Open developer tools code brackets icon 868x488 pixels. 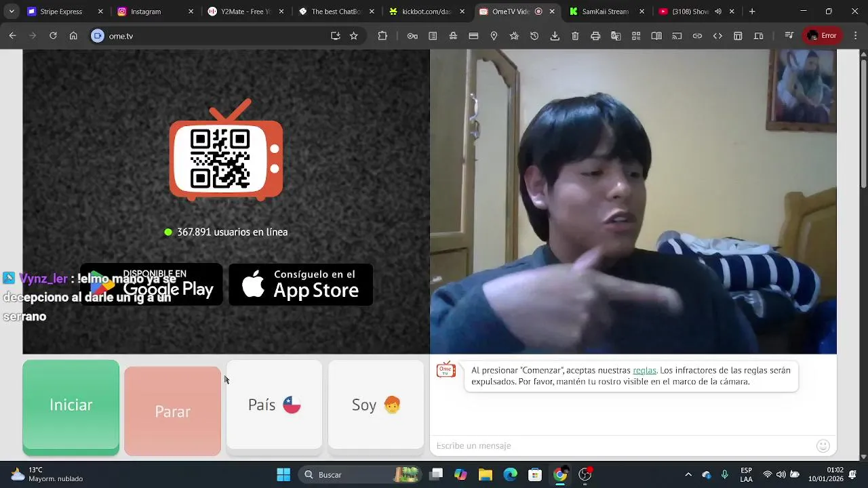click(717, 36)
